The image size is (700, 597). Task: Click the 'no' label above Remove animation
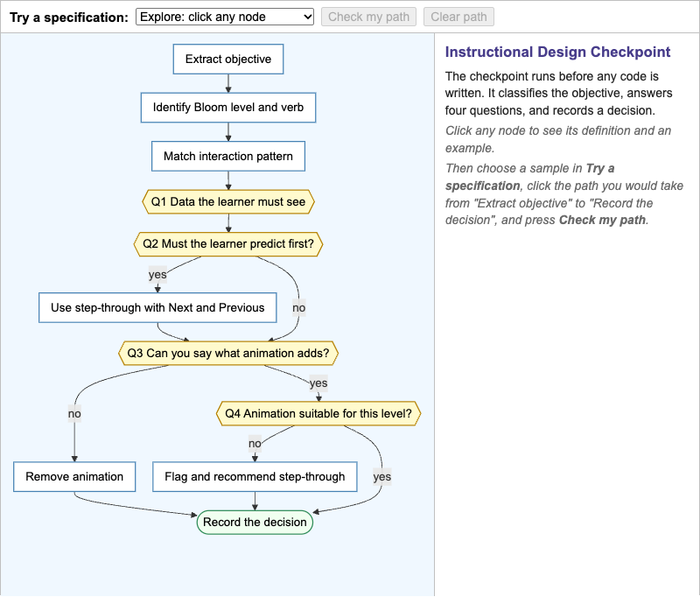(74, 414)
